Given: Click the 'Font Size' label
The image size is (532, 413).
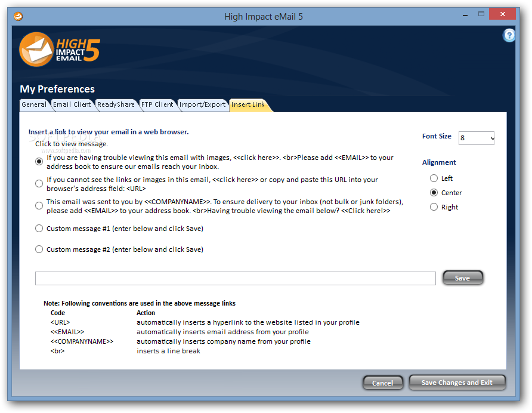Looking at the screenshot, I should (437, 136).
